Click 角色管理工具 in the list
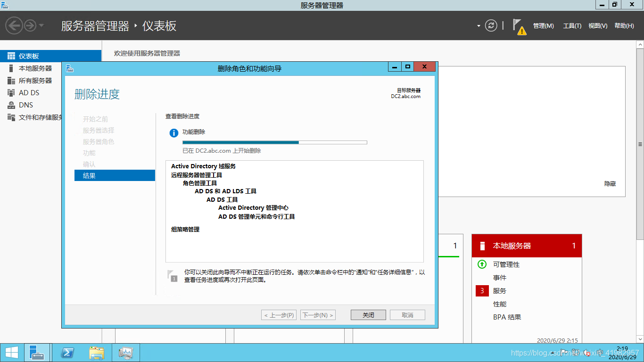644x362 pixels. click(200, 183)
